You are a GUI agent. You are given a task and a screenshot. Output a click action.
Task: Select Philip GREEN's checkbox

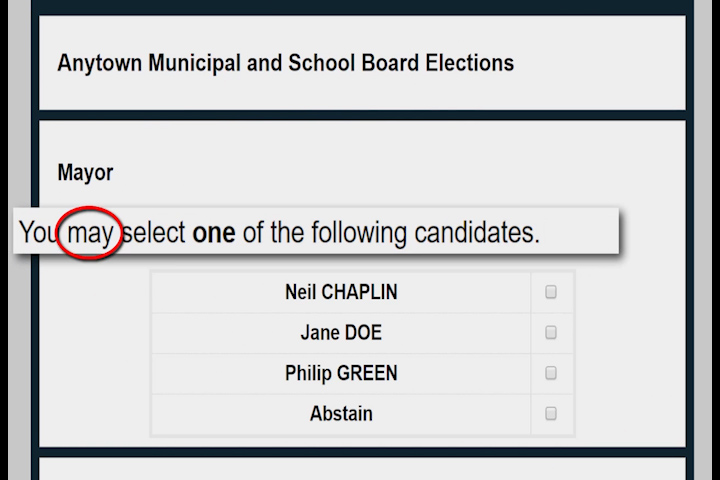point(551,373)
